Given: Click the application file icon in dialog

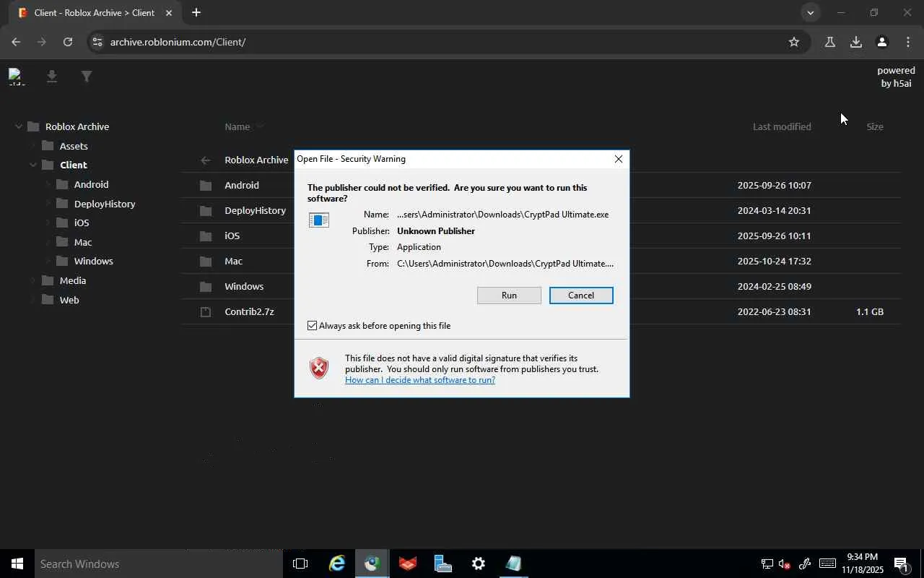Looking at the screenshot, I should (319, 220).
